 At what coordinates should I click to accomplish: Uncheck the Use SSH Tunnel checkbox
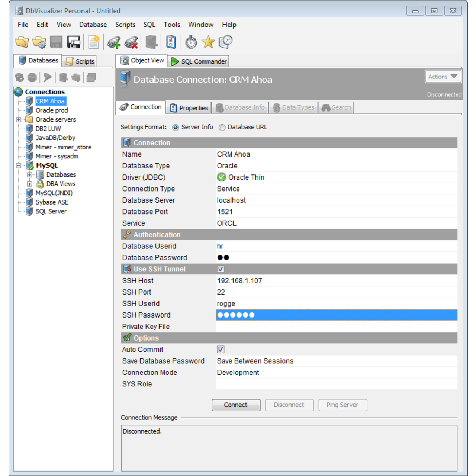(x=221, y=269)
